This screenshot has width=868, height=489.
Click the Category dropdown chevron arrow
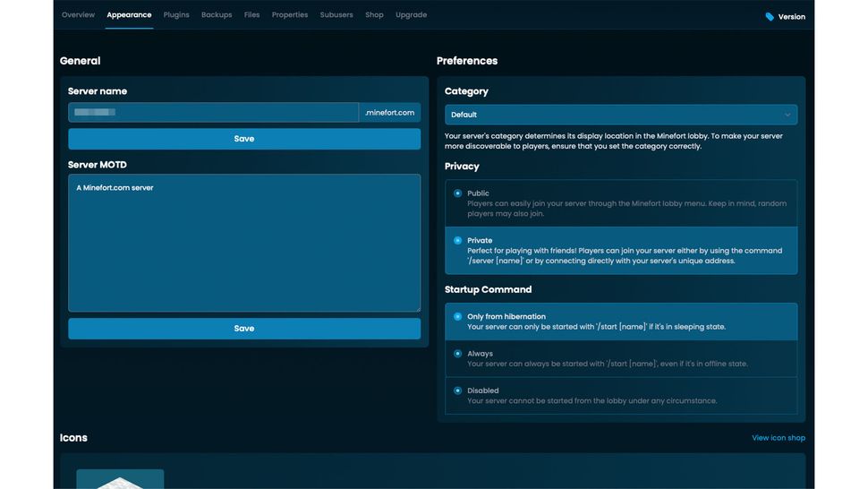(x=787, y=115)
